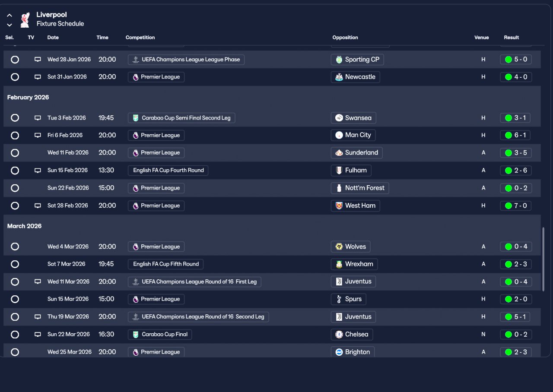This screenshot has height=392, width=553.
Task: Click the up chevron next to Liverpool
Action: pos(10,16)
